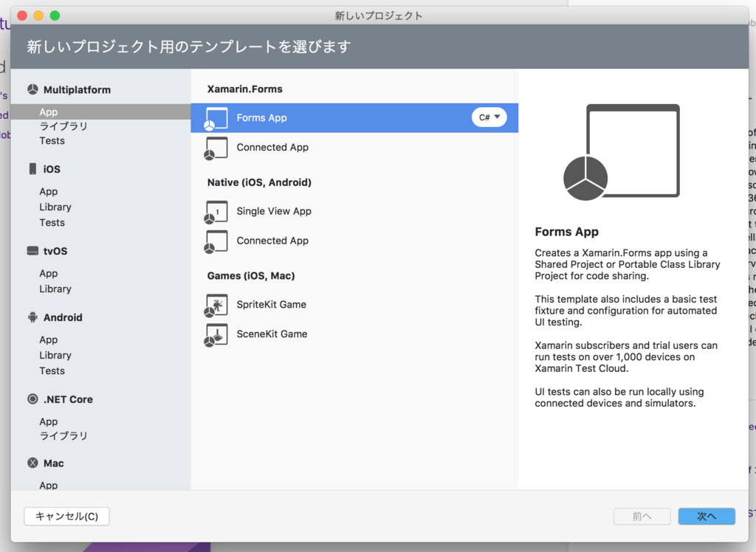Image resolution: width=756 pixels, height=552 pixels.
Task: Click the Xamarin.Forms section header
Action: [x=245, y=89]
